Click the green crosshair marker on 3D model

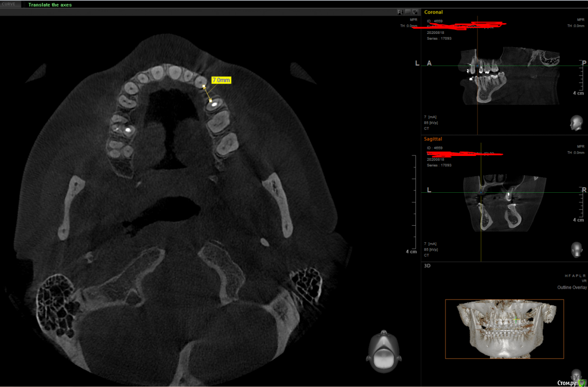pyautogui.click(x=515, y=319)
